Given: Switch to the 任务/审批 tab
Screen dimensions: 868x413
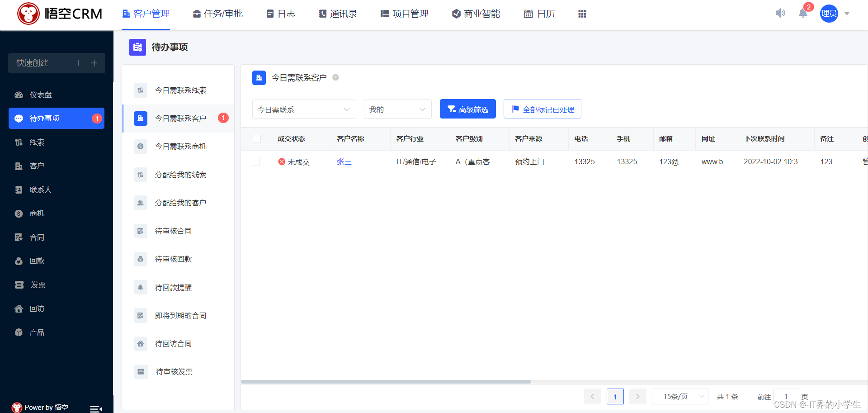Looking at the screenshot, I should 218,14.
